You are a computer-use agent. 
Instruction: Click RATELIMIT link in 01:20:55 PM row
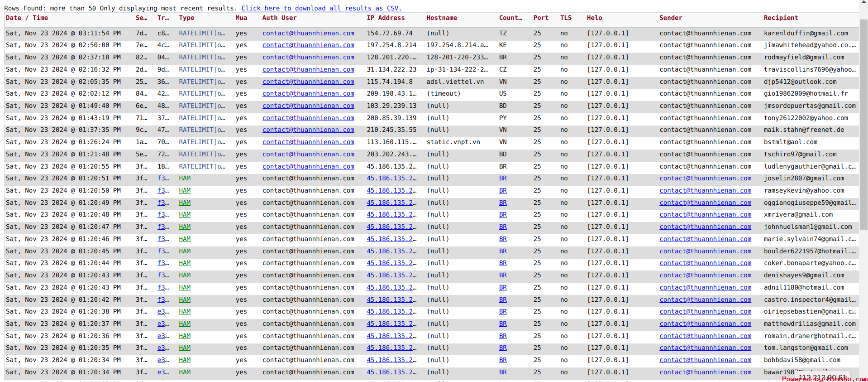(202, 167)
